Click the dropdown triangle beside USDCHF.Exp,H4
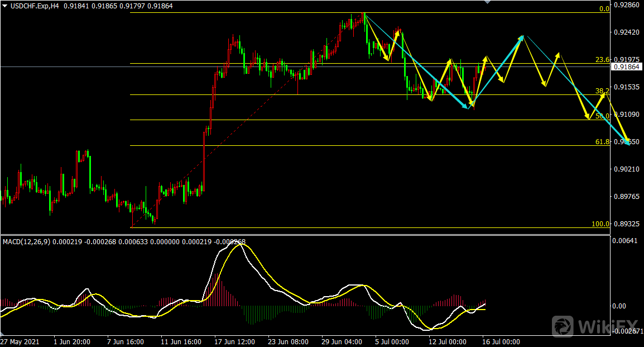Image resolution: width=644 pixels, height=347 pixels. pyautogui.click(x=5, y=5)
